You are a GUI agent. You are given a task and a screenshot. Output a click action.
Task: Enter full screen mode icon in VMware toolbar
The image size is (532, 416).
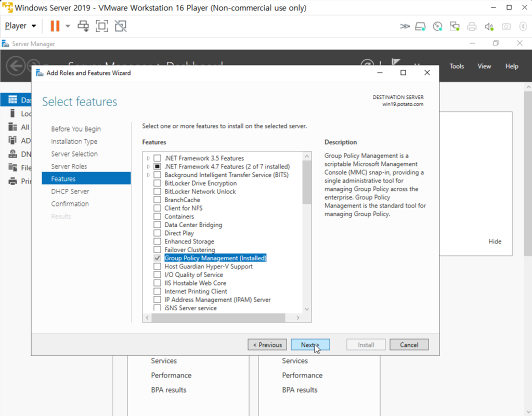click(102, 26)
